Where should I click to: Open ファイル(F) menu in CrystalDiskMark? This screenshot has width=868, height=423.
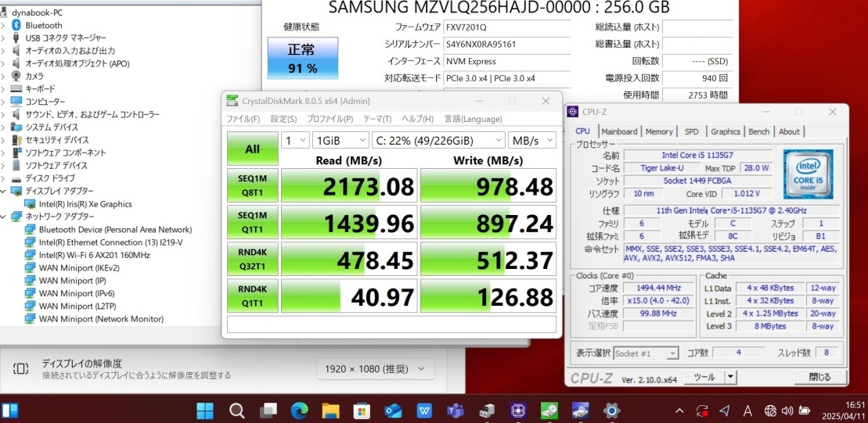(243, 119)
